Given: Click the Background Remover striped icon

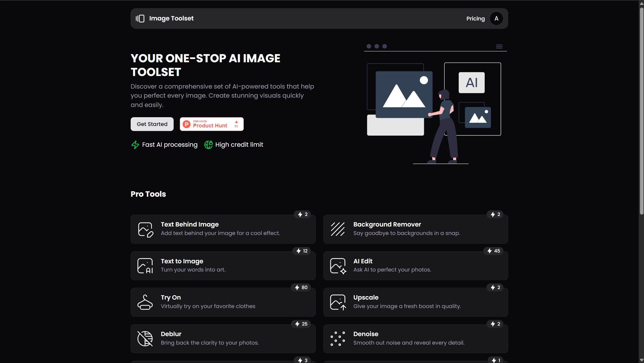Looking at the screenshot, I should (338, 229).
